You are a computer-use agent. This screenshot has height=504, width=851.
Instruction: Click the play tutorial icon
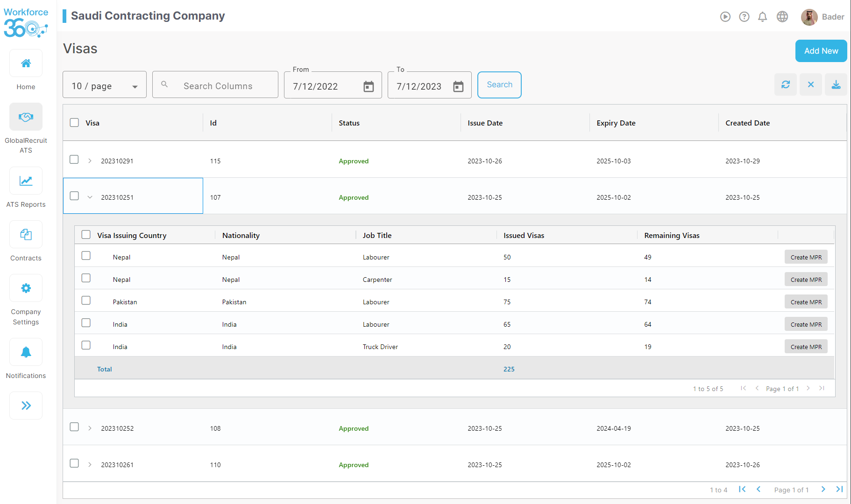(x=725, y=17)
